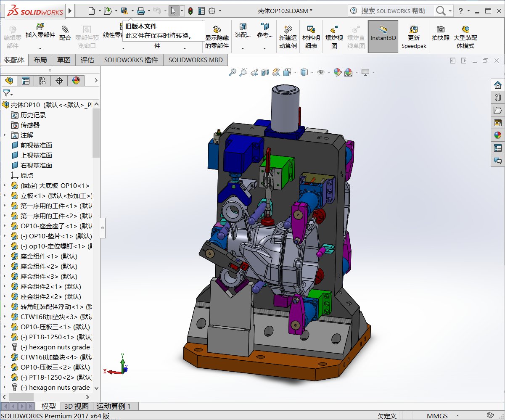Viewport: 505px width, 420px height.
Task: Click the Mate (配合) paperclip tool
Action: (65, 33)
